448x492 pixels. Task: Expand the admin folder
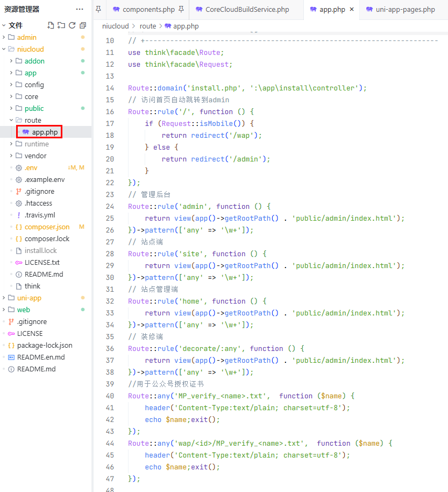(x=27, y=37)
